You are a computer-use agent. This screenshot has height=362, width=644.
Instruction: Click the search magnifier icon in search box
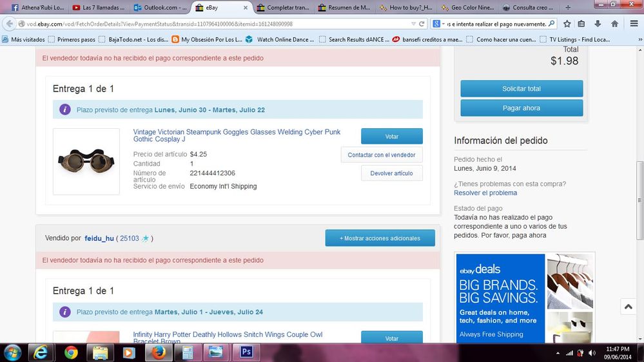tap(552, 24)
